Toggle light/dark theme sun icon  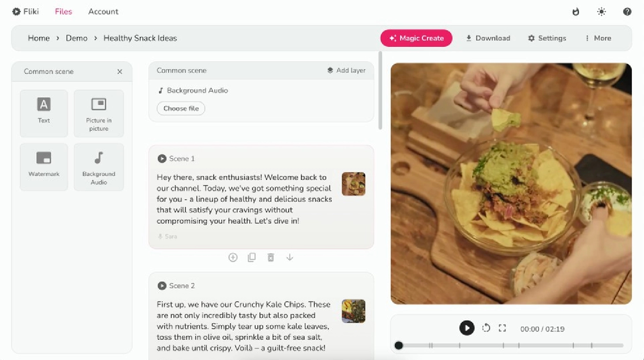click(601, 12)
